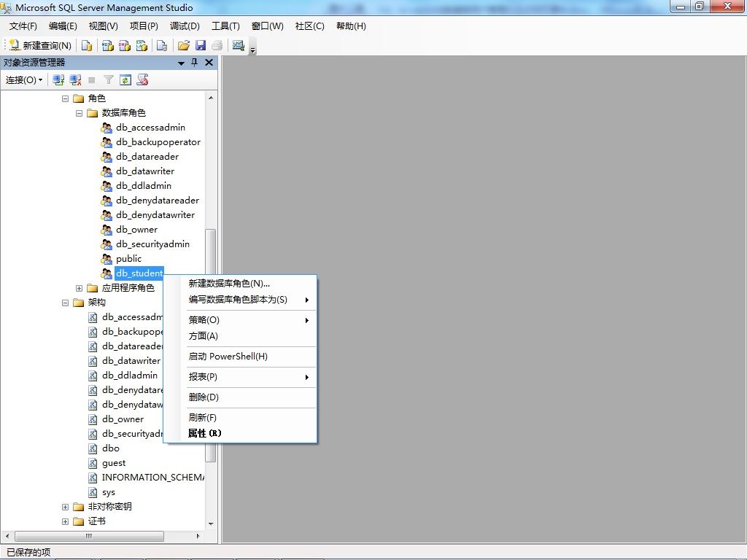
Task: Select the INFORMATION_SCHEMA schema
Action: [153, 478]
